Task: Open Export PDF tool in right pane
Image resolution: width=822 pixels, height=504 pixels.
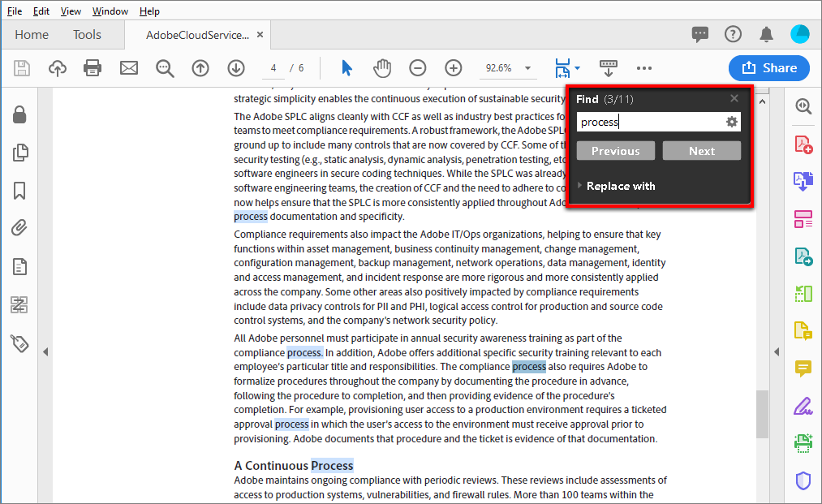Action: [803, 181]
